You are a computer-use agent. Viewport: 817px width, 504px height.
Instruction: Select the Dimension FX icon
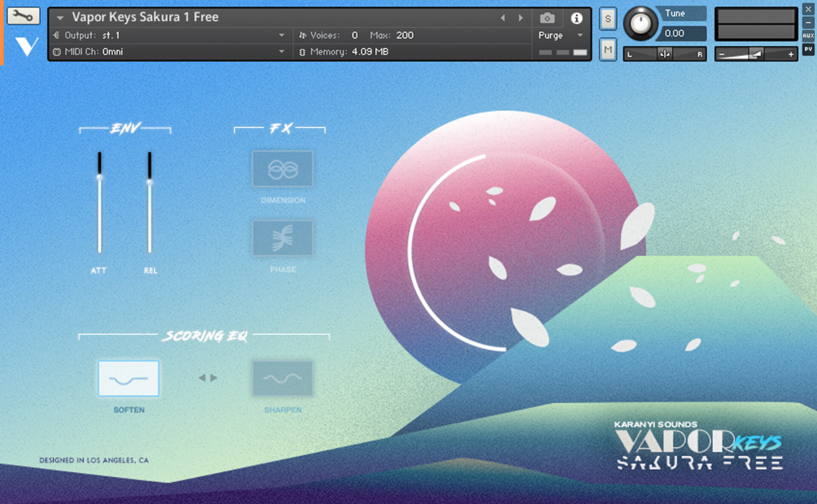coord(282,169)
